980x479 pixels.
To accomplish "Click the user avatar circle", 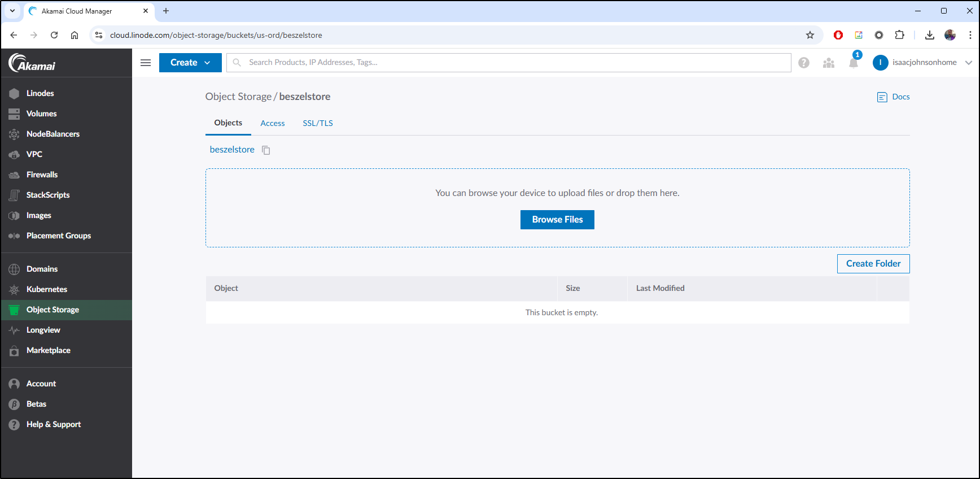I will tap(881, 63).
